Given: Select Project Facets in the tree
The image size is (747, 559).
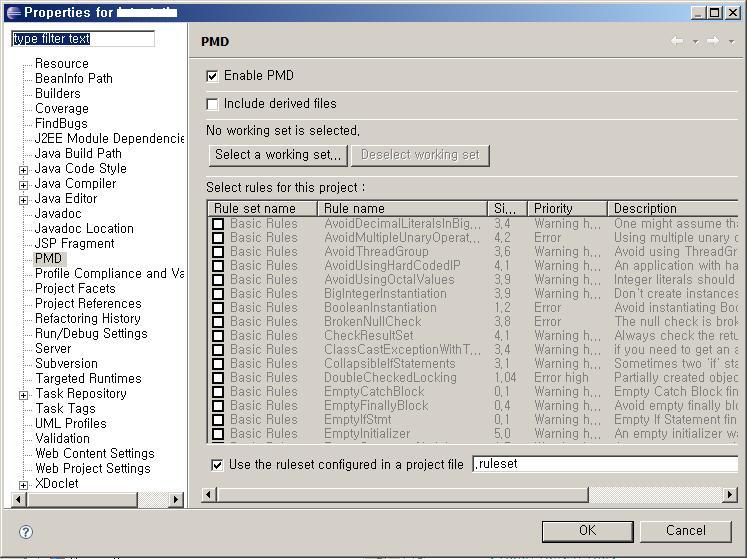Looking at the screenshot, I should [75, 289].
